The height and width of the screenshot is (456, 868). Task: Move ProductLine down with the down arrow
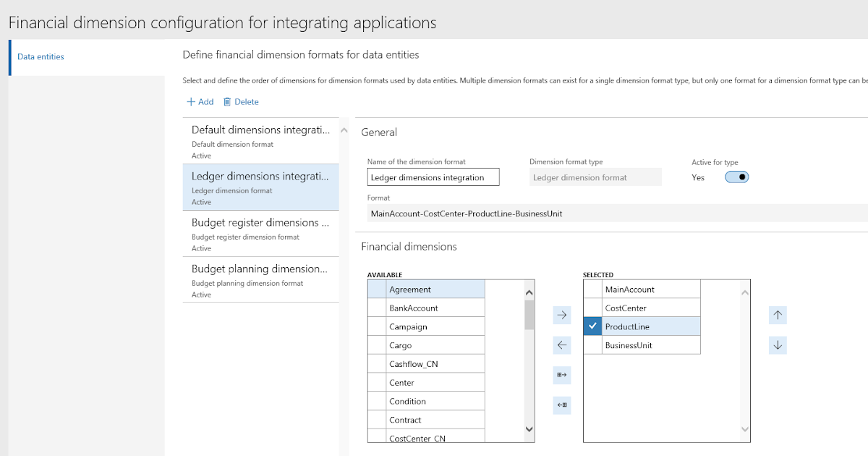click(778, 345)
